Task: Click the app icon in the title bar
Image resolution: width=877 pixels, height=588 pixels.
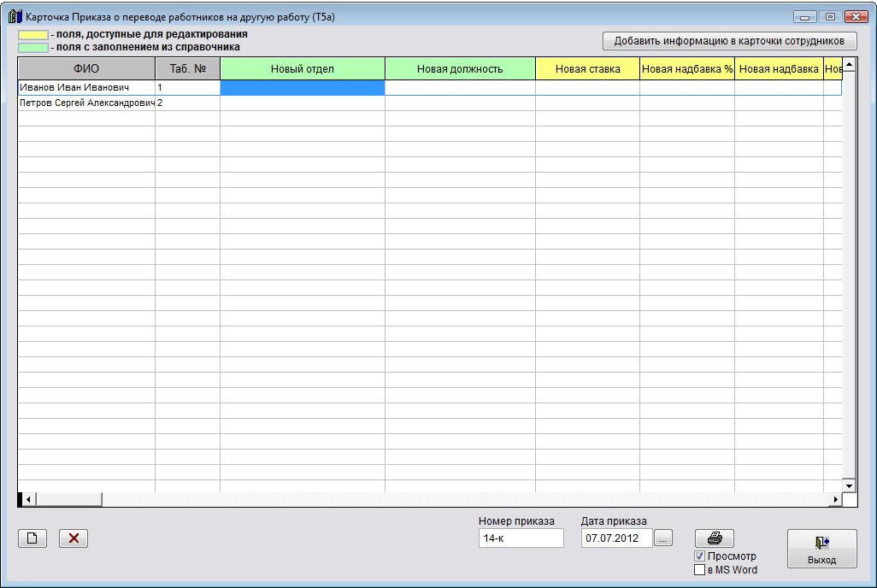Action: click(x=15, y=16)
